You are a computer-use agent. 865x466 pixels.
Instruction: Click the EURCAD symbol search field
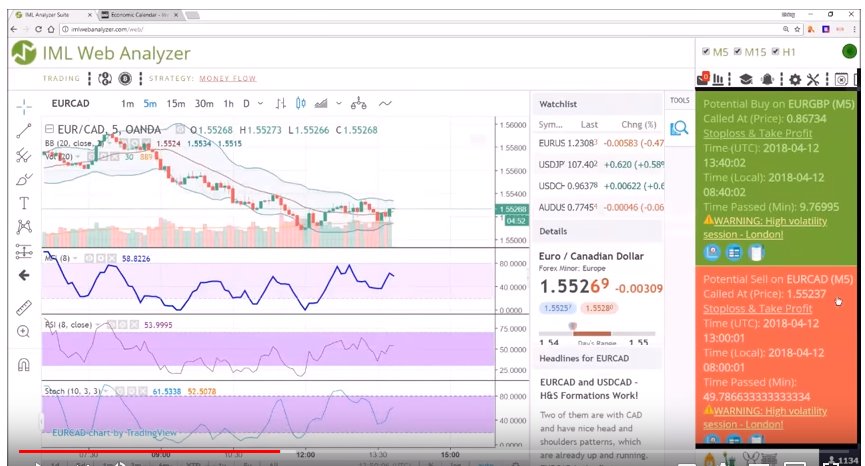pyautogui.click(x=71, y=103)
